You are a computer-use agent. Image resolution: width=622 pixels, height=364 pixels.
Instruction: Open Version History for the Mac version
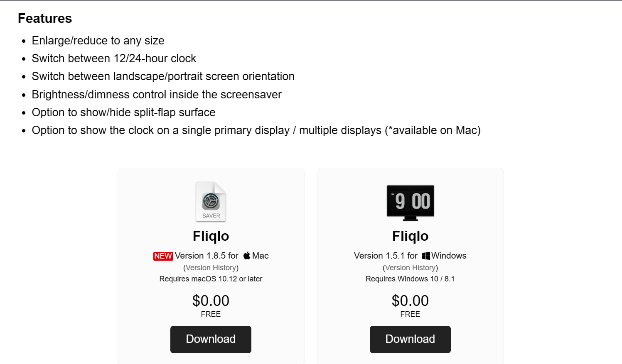[x=211, y=267]
